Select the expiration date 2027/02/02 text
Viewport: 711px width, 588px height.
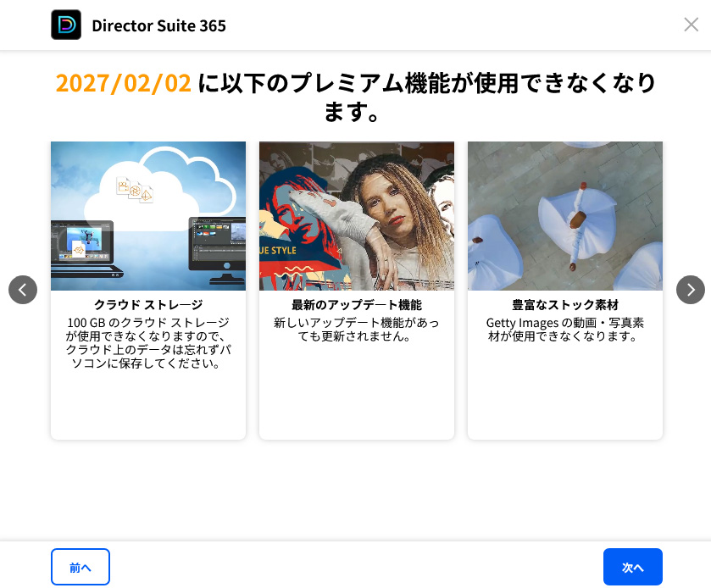(123, 82)
